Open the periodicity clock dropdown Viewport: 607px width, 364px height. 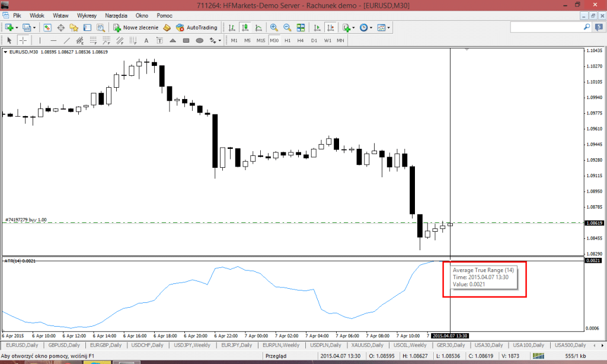coord(371,27)
